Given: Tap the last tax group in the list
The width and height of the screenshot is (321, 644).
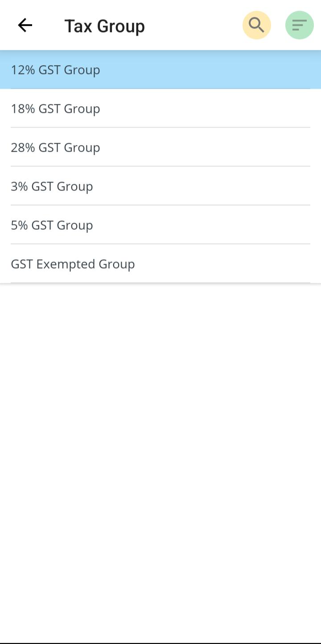Looking at the screenshot, I should [160, 264].
